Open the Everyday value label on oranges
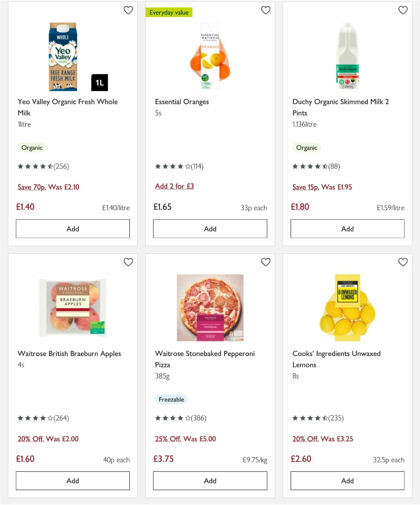420x505 pixels. (169, 12)
